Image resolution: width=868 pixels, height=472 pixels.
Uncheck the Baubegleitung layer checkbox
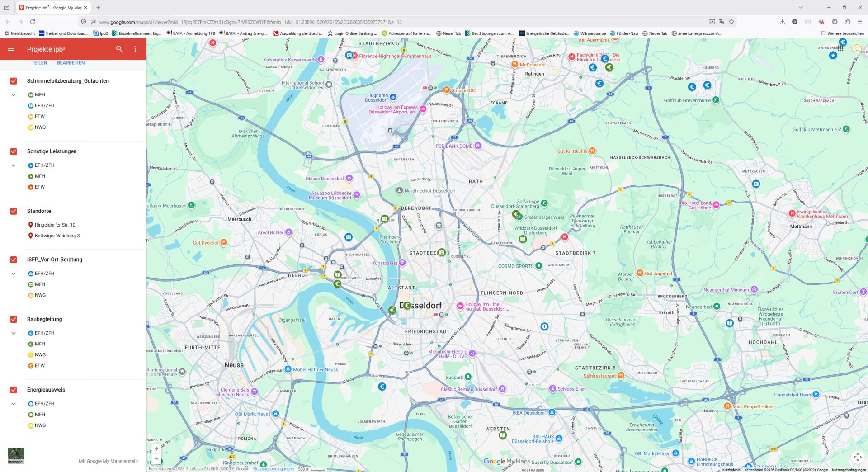[14, 319]
